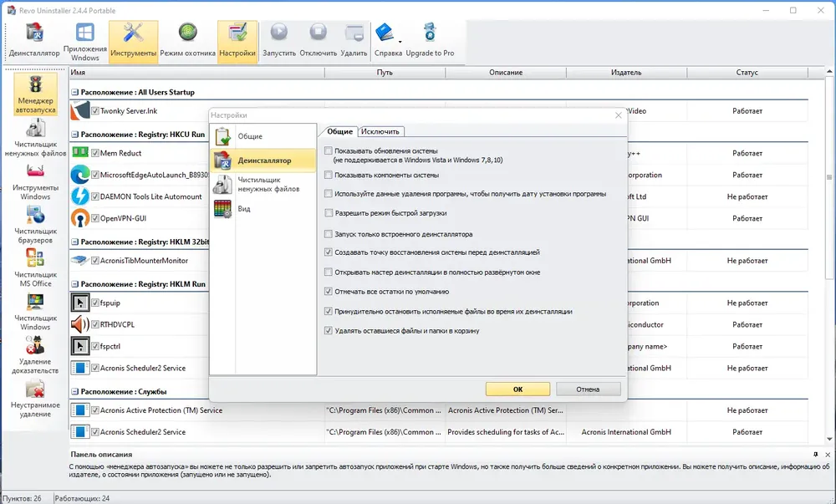Click the Удалить toolbar icon
The height and width of the screenshot is (504, 836).
pyautogui.click(x=354, y=42)
